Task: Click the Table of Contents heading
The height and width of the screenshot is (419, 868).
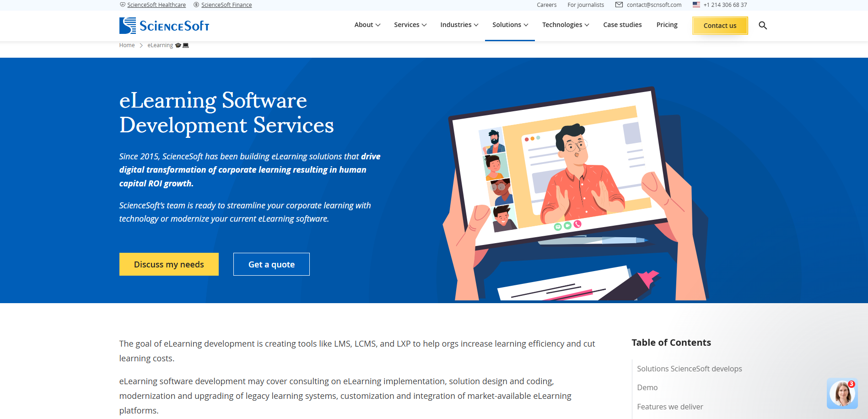Action: [671, 343]
